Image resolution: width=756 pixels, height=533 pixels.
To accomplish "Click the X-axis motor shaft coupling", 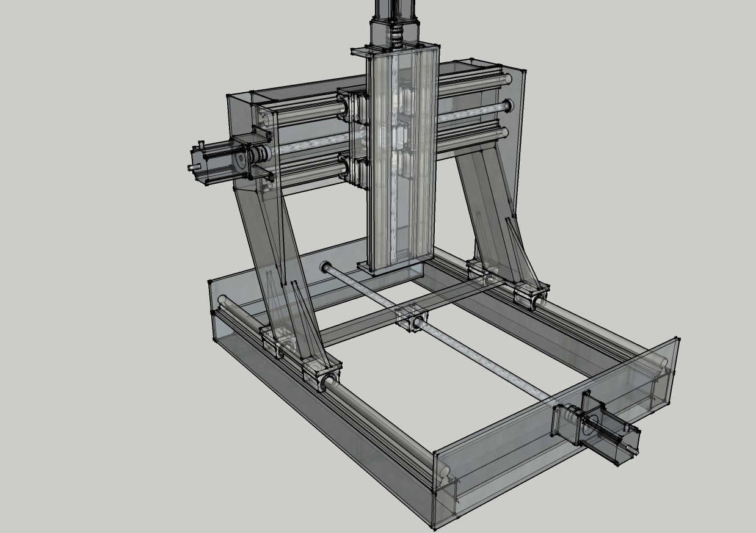I will click(x=261, y=155).
